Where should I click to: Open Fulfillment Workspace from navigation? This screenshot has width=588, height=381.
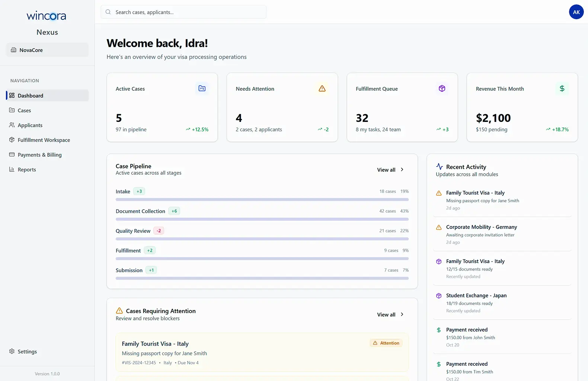pos(44,140)
